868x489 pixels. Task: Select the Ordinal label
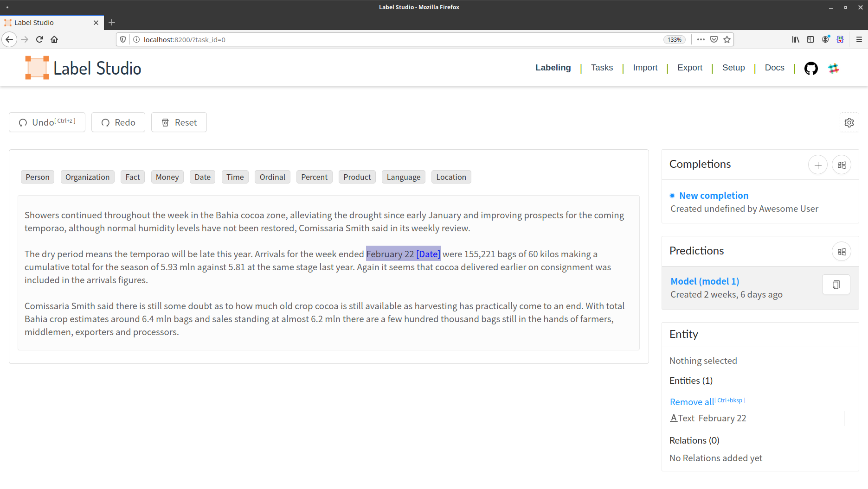point(272,177)
